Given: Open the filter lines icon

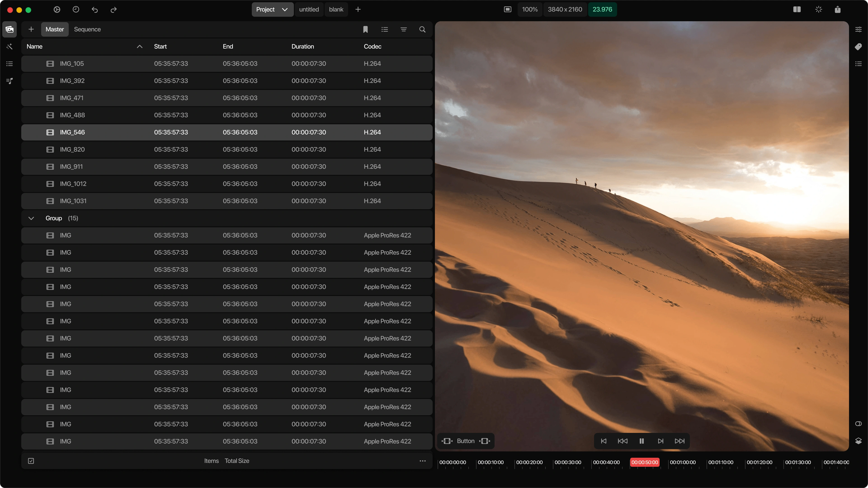Looking at the screenshot, I should point(403,29).
